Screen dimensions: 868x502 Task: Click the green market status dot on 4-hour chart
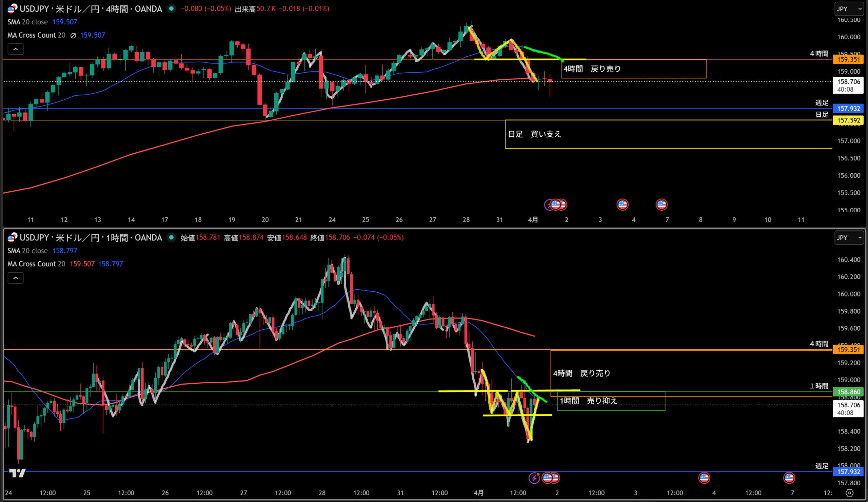click(x=171, y=8)
